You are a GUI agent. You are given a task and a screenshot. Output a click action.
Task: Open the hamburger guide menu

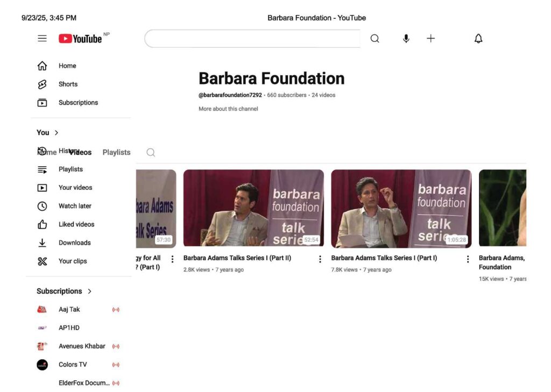(x=42, y=39)
